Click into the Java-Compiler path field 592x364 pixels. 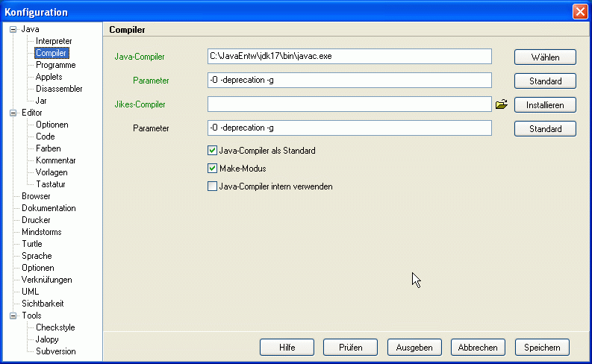(349, 57)
